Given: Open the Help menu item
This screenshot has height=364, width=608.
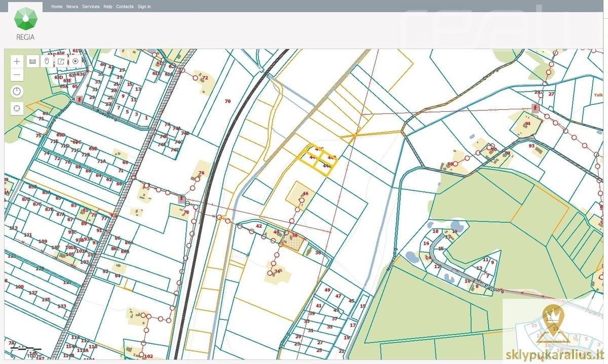Looking at the screenshot, I should pos(108,7).
